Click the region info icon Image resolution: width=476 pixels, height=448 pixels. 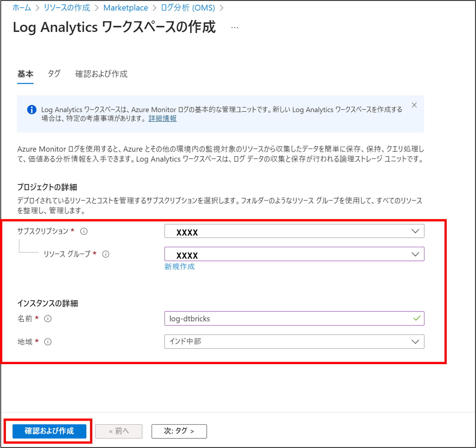(x=48, y=342)
